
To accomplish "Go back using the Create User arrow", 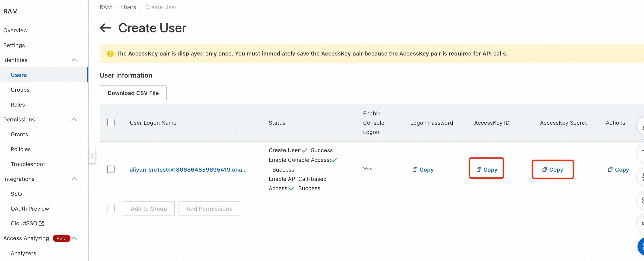I will [105, 28].
